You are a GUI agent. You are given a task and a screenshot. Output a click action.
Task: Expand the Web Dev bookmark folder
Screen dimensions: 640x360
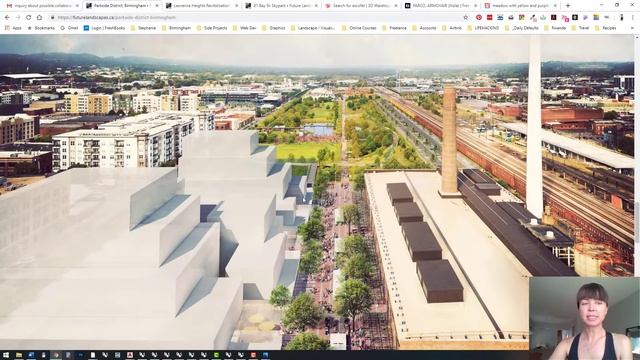(244, 28)
